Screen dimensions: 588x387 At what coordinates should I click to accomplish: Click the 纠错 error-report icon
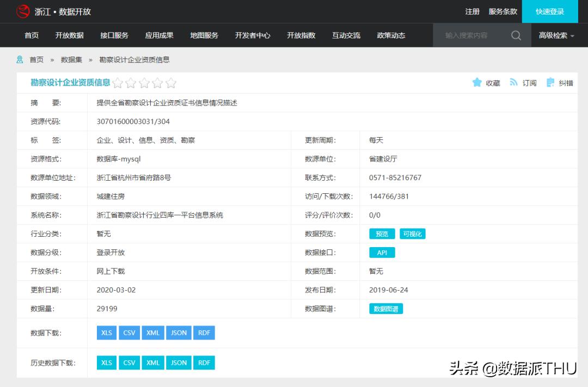pos(552,82)
